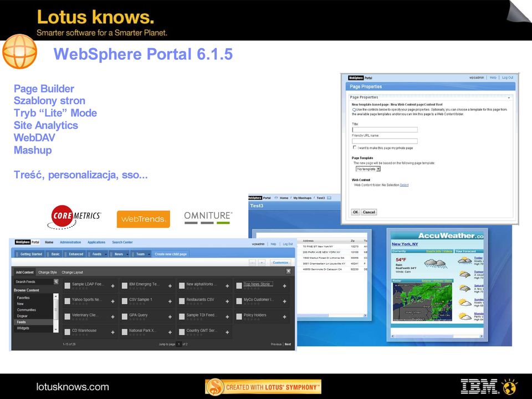Click the GPA Query item icon
Viewport: 532px width, 399px height.
click(x=125, y=316)
